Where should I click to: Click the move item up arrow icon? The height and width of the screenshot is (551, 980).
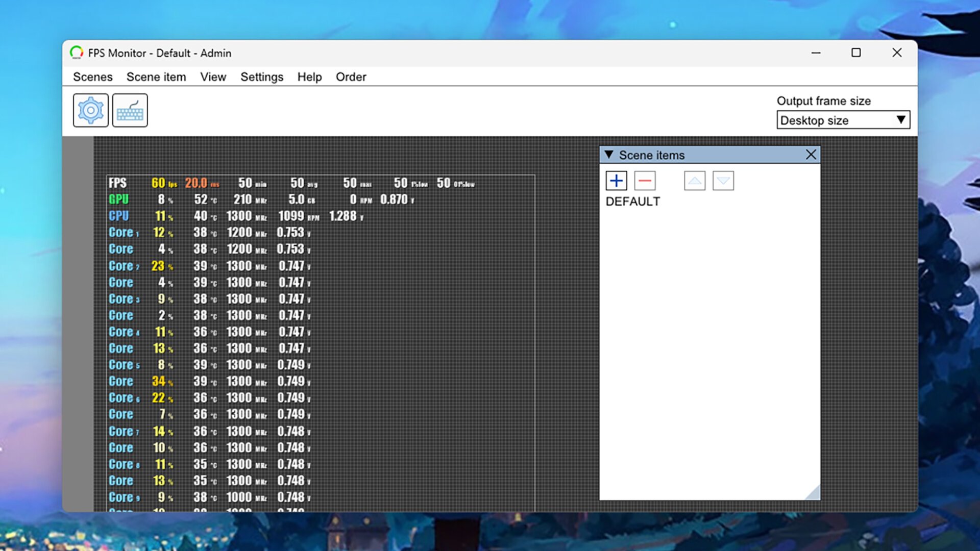point(695,180)
